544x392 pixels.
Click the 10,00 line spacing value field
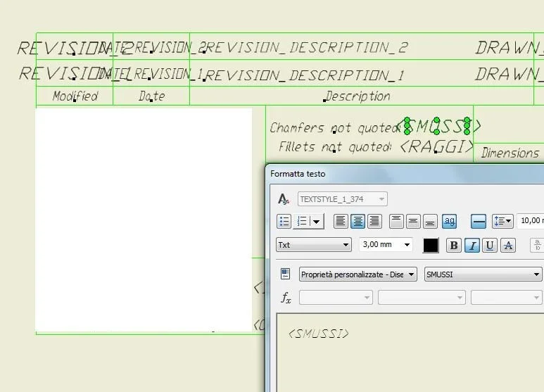531,220
